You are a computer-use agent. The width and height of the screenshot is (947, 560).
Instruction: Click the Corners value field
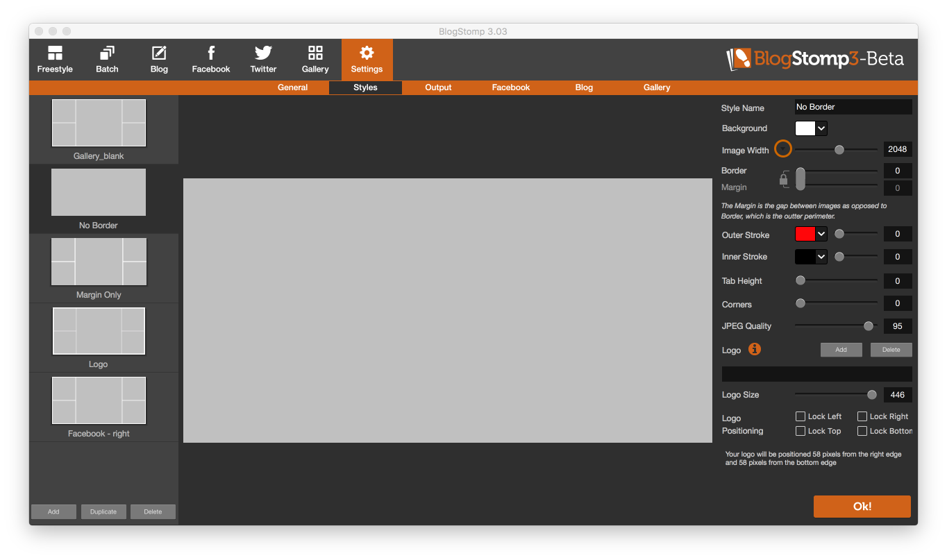tap(898, 303)
